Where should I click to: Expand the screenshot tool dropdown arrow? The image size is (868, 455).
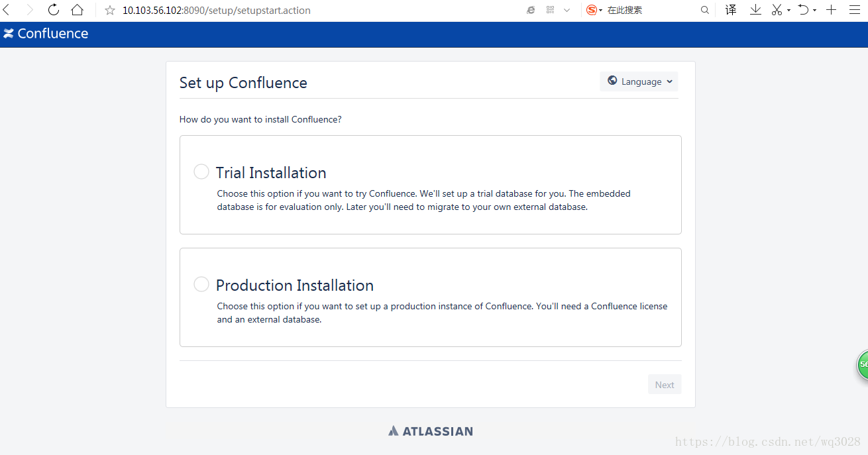pos(788,11)
